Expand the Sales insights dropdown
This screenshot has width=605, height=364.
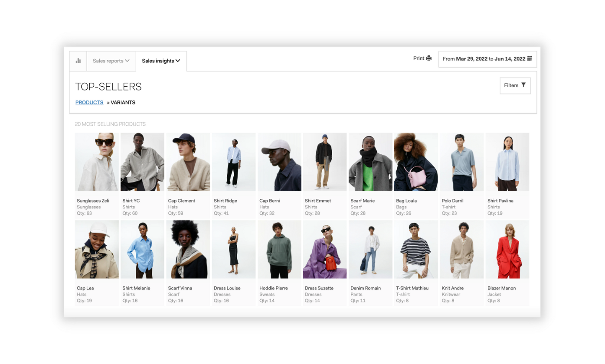[161, 61]
